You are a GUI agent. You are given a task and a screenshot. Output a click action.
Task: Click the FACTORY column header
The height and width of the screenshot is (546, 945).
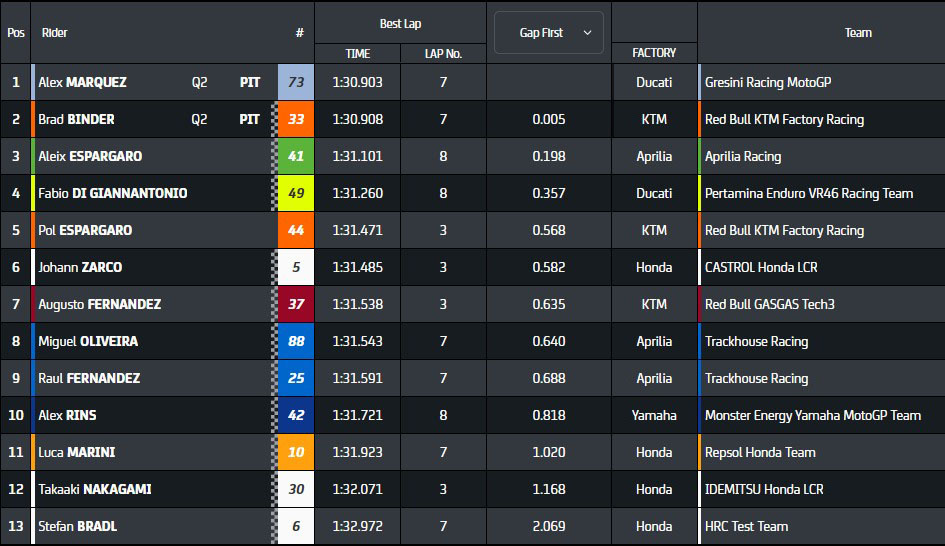[x=654, y=52]
